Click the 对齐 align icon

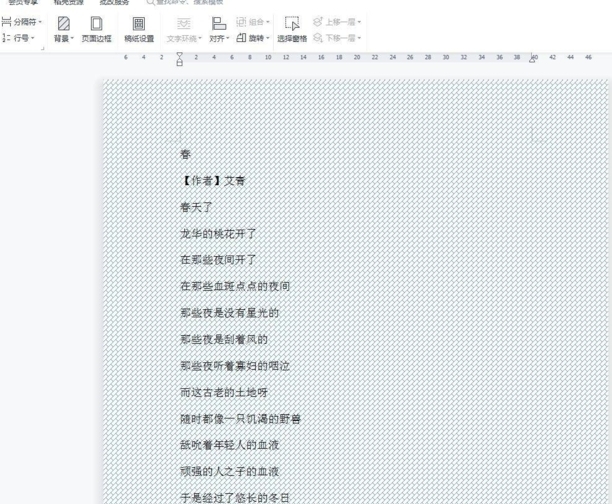[219, 23]
